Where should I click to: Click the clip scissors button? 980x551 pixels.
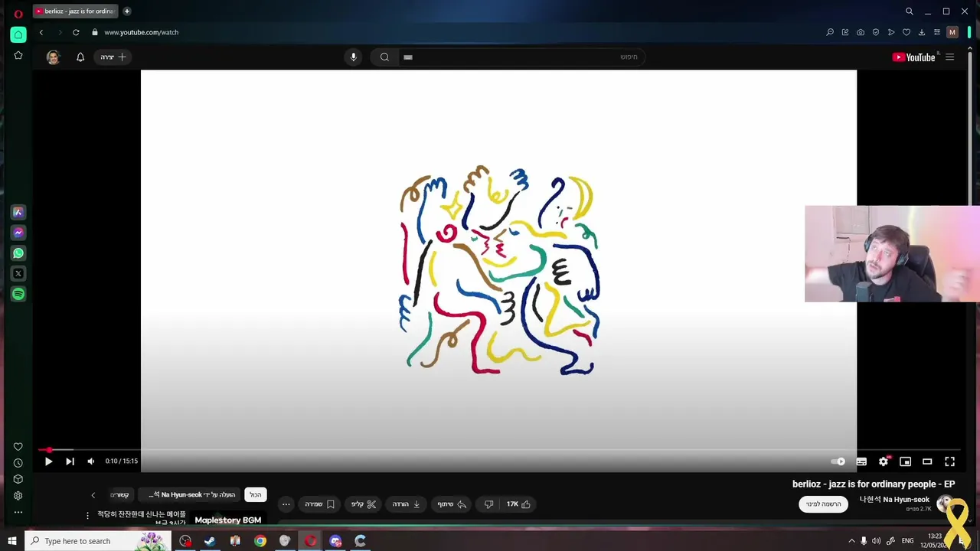click(364, 504)
